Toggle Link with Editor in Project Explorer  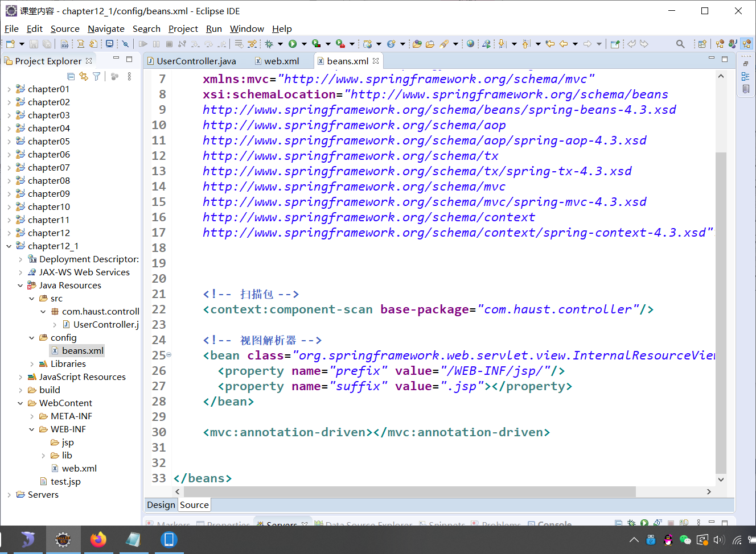pyautogui.click(x=84, y=76)
